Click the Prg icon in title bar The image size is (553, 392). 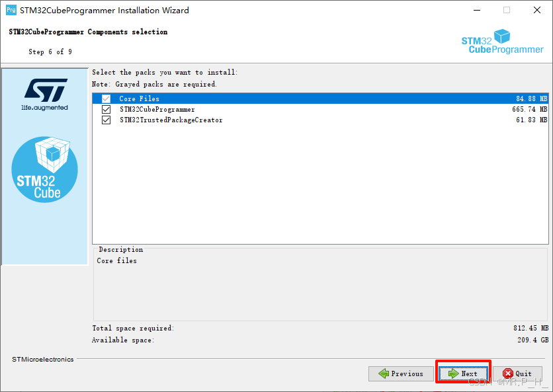point(11,10)
